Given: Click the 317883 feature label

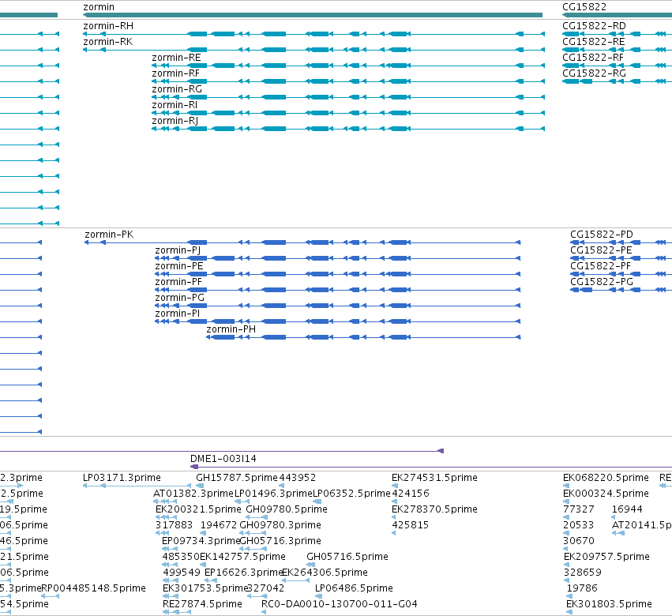Looking at the screenshot, I should tap(174, 525).
